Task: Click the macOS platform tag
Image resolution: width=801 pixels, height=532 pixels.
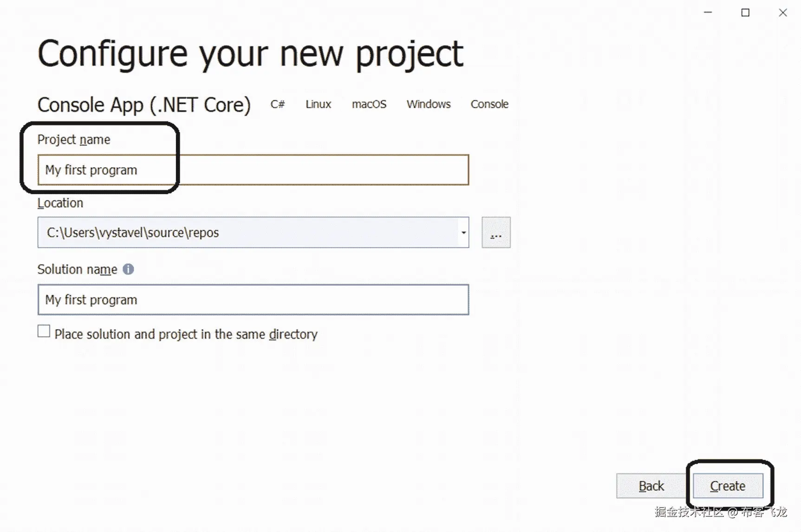Action: point(369,104)
